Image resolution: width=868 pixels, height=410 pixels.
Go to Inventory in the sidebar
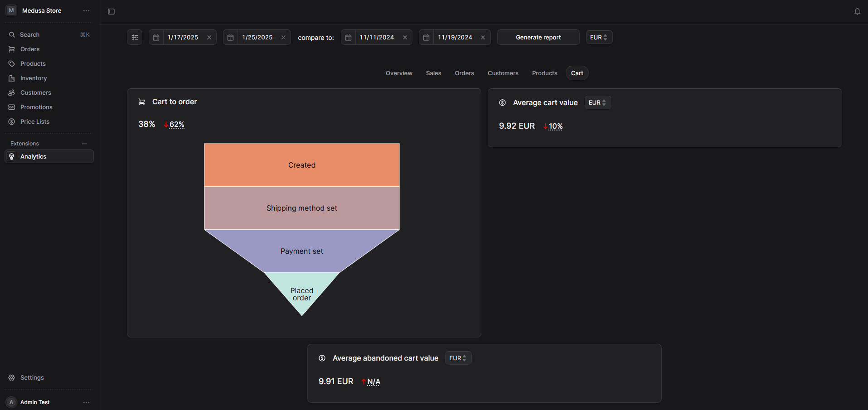pos(34,78)
